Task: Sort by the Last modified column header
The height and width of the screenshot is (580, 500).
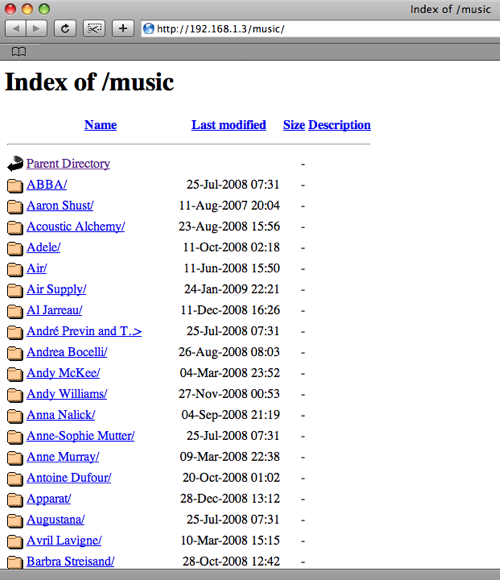Action: pyautogui.click(x=229, y=125)
